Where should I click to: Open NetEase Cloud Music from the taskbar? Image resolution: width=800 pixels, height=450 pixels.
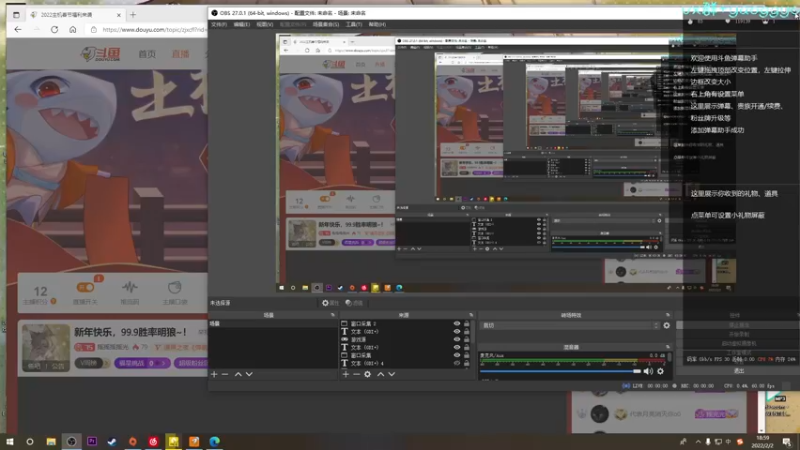click(x=153, y=441)
